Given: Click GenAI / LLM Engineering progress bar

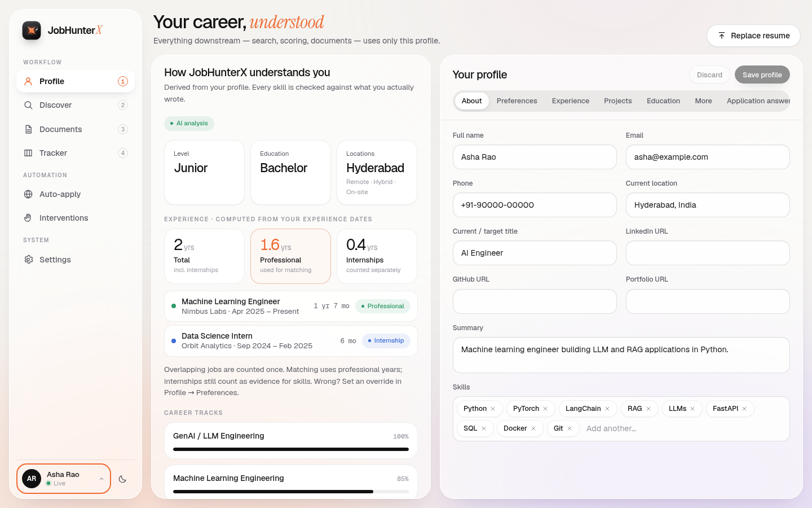Looking at the screenshot, I should (291, 449).
